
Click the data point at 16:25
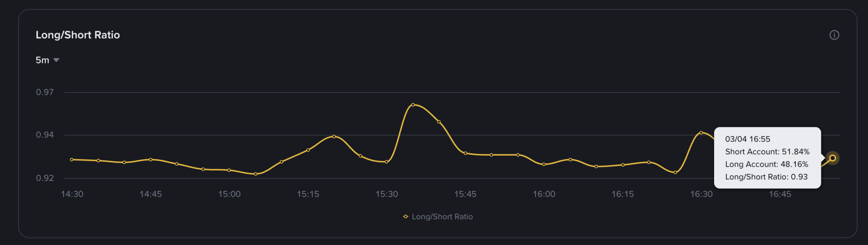[x=675, y=172]
